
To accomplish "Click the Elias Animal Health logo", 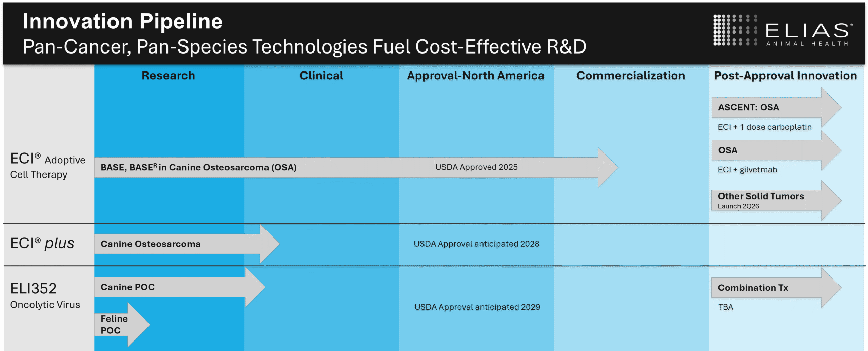I will [783, 30].
